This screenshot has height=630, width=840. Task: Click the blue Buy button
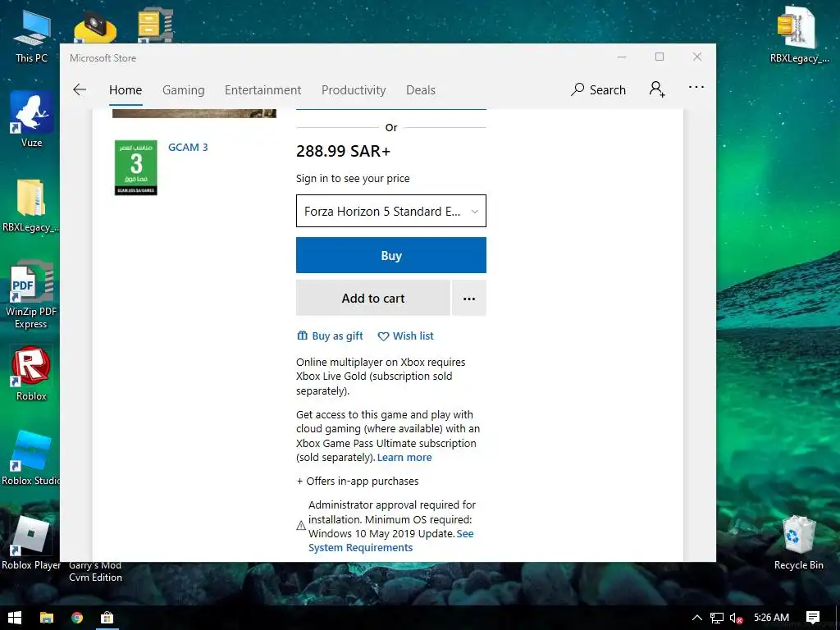point(391,256)
